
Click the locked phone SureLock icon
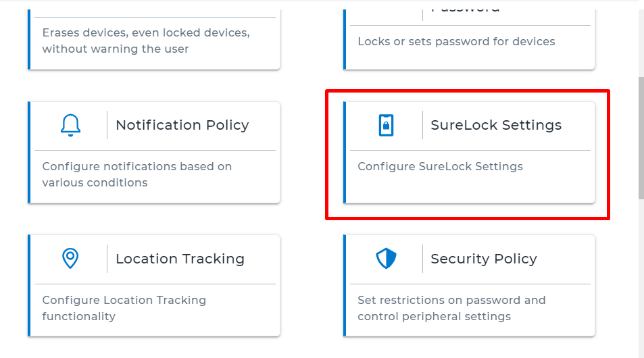tap(386, 125)
